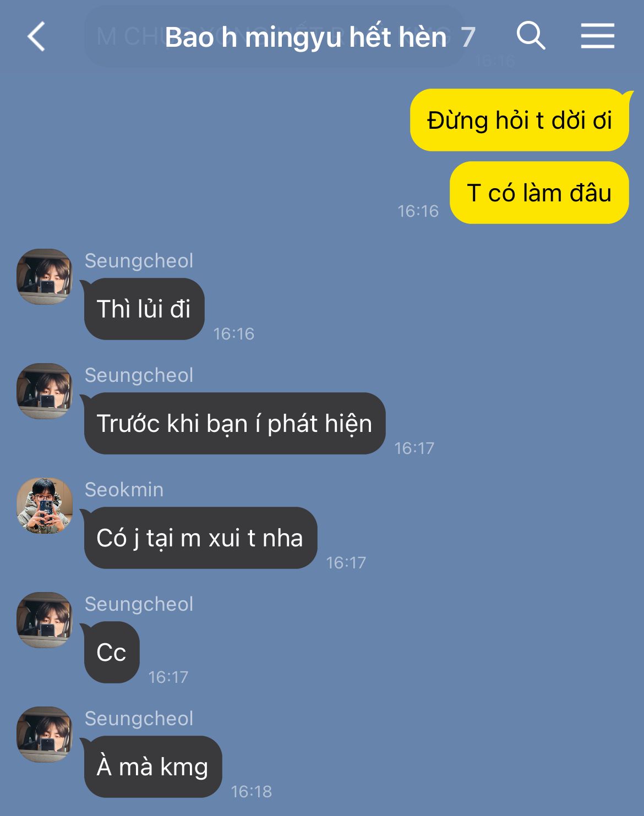Tap Seungcheol's avatar beside "Trước khi bạn í phát hiện"
Screen dimensions: 644x816
(x=45, y=391)
